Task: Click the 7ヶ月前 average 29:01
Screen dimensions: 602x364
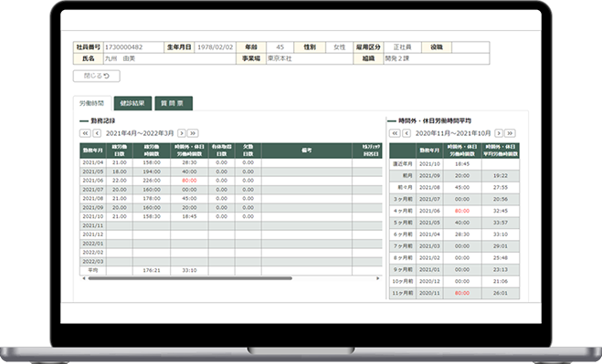Action: click(501, 246)
